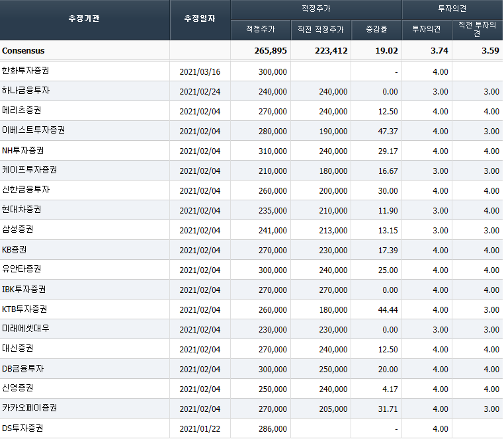Screen dimensions: 504x439
Task: Select 삼성증권 previous price 213,000
Action: click(x=333, y=231)
